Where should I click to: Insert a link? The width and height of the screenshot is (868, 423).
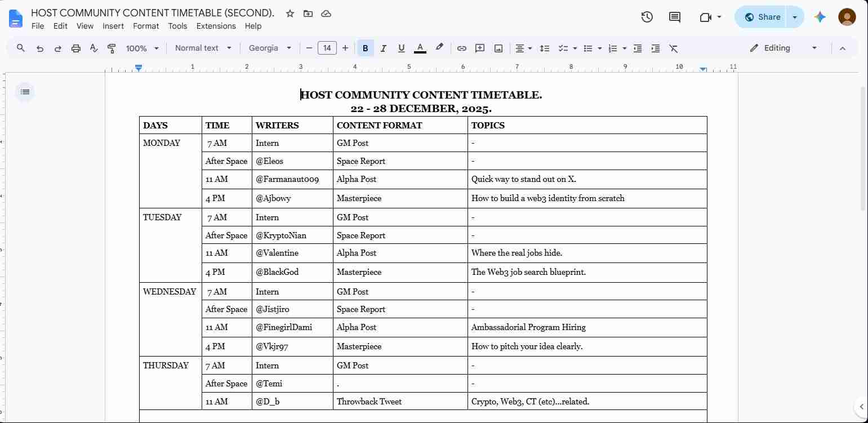tap(462, 48)
